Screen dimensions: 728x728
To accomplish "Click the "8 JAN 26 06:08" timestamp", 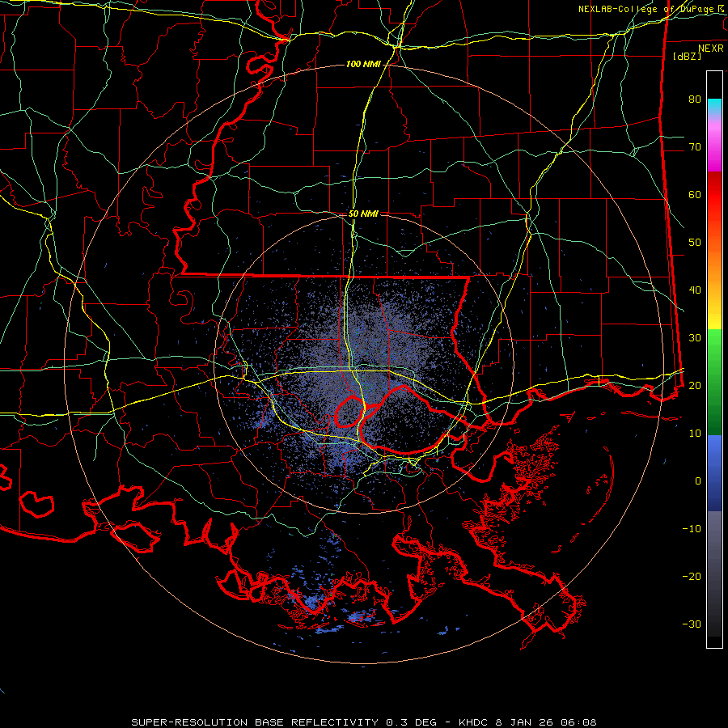I will pyautogui.click(x=545, y=722).
